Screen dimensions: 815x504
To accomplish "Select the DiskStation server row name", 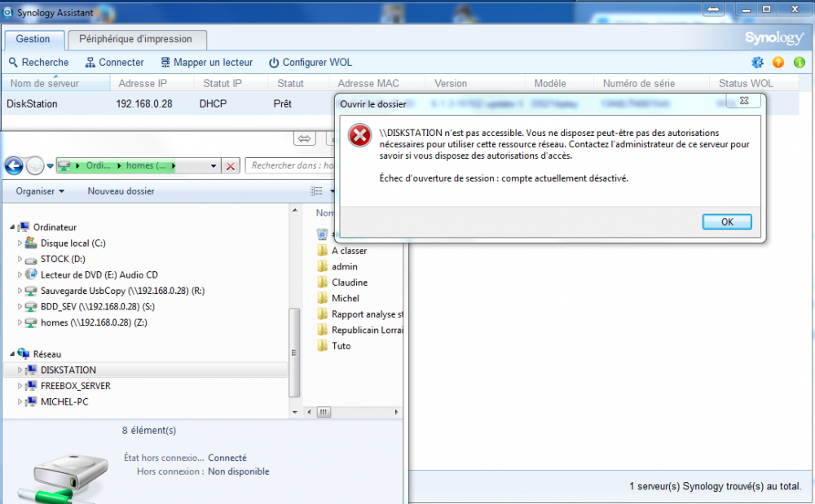I will (33, 103).
